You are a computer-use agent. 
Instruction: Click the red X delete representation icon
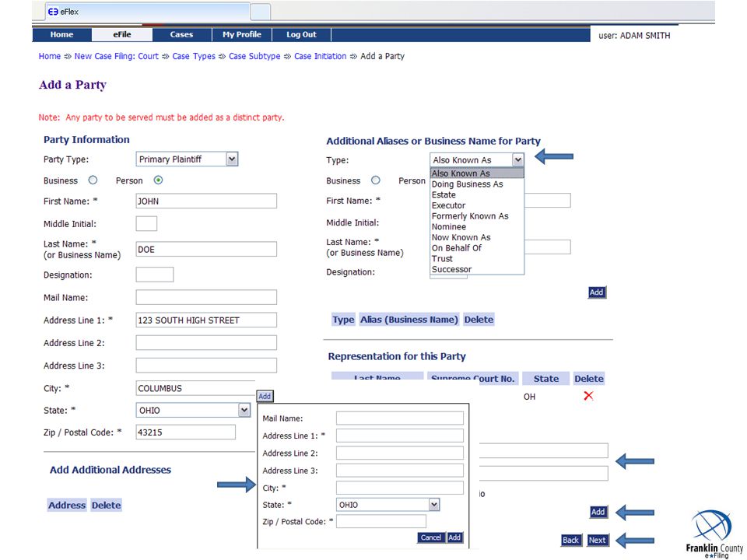tap(588, 396)
